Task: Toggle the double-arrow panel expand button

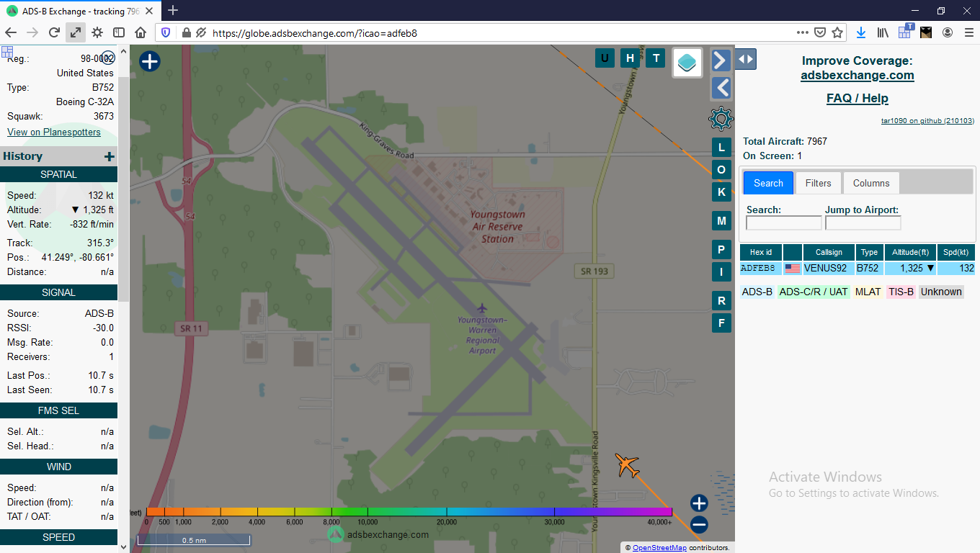Action: tap(746, 59)
